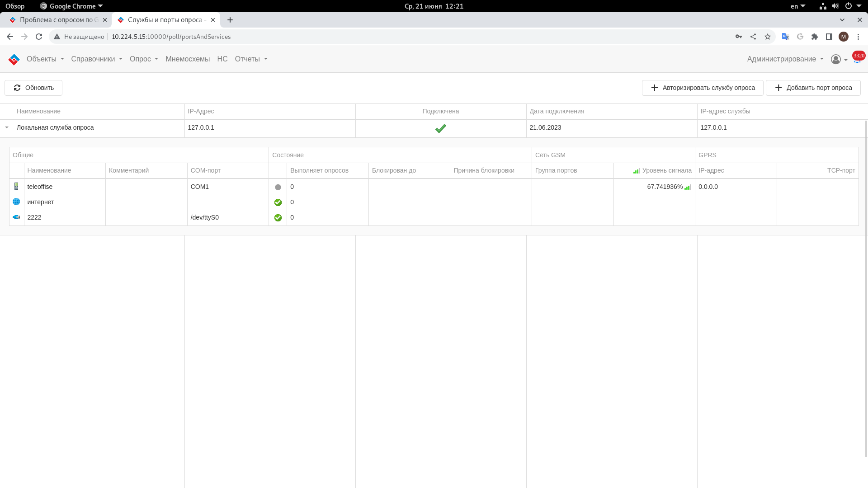Click the grey status circle for teleoffise
The height and width of the screenshot is (488, 868).
[278, 187]
